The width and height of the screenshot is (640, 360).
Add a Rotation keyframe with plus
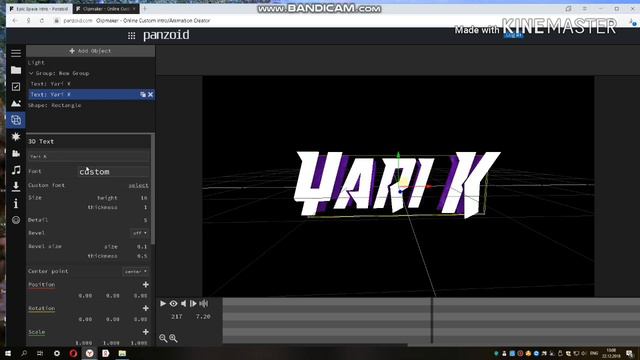coord(146,308)
